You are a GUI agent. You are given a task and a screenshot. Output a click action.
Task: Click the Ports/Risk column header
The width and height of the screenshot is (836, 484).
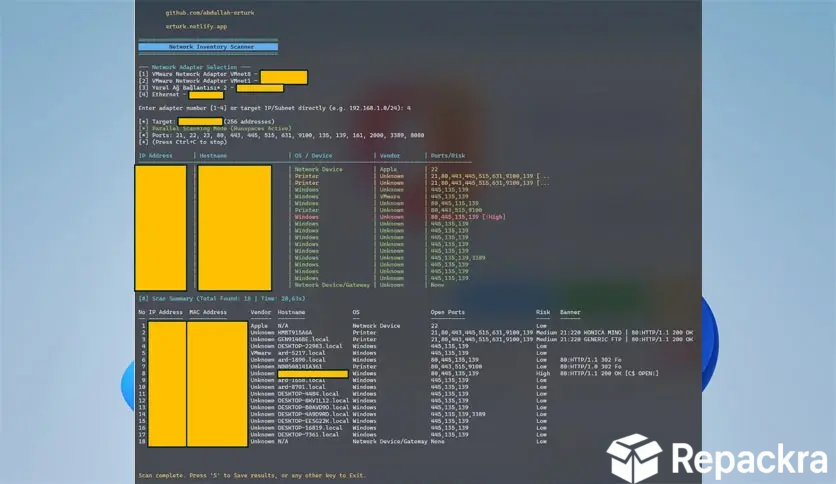[448, 156]
